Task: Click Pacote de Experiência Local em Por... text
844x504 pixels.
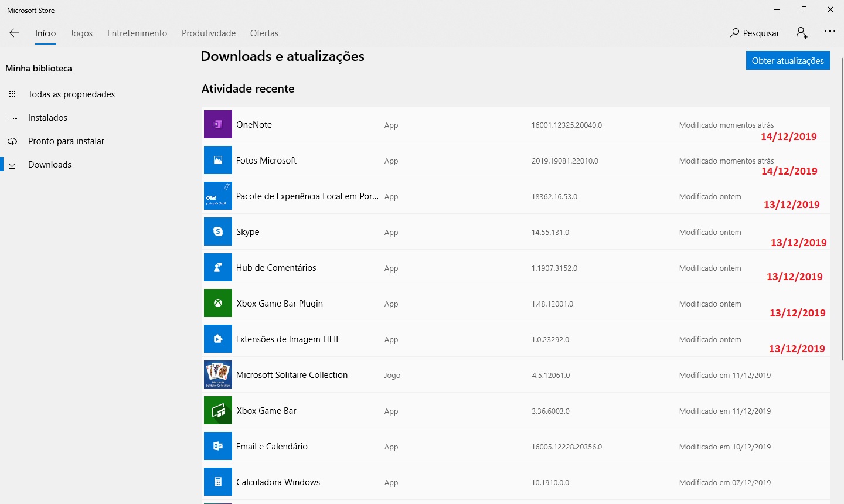Action: (307, 196)
